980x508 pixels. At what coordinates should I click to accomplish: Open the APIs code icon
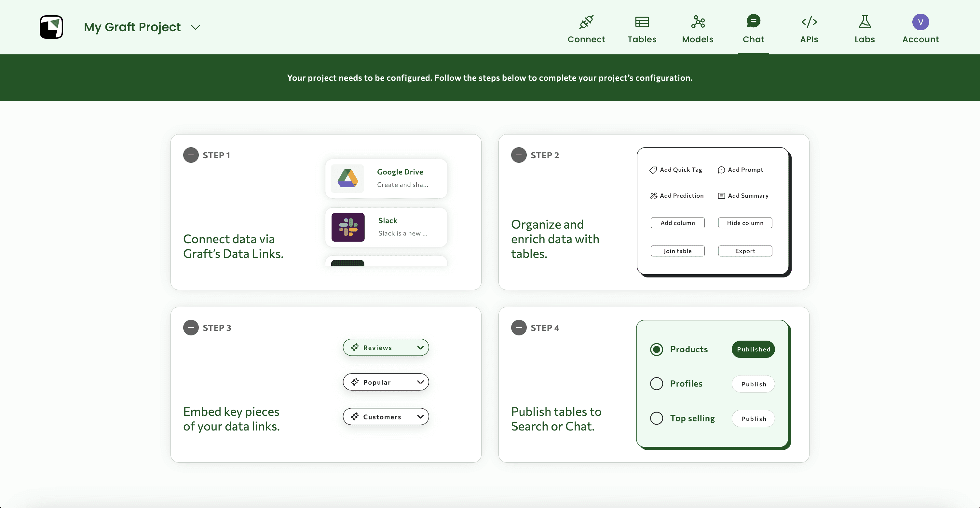(809, 22)
